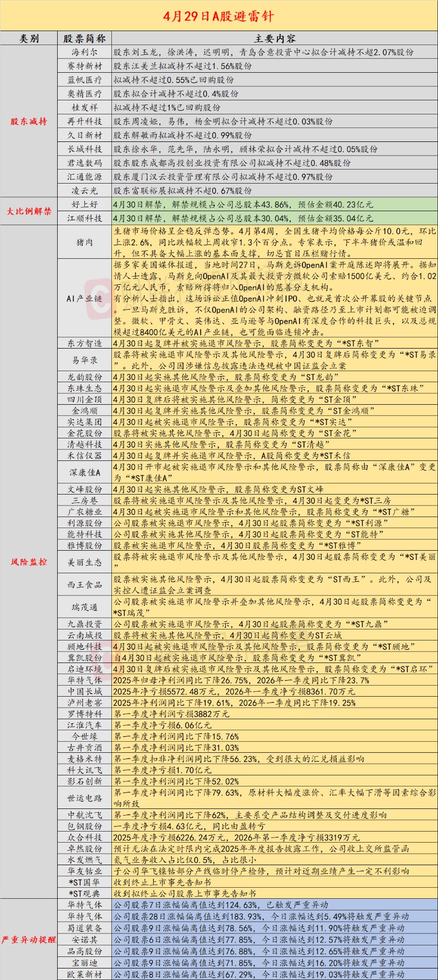Select stock name 西王食品
Image resolution: width=438 pixels, height=980 pixels.
pos(85,585)
